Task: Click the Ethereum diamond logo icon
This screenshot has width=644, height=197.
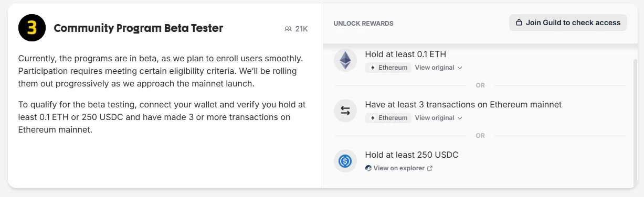Action: [345, 60]
